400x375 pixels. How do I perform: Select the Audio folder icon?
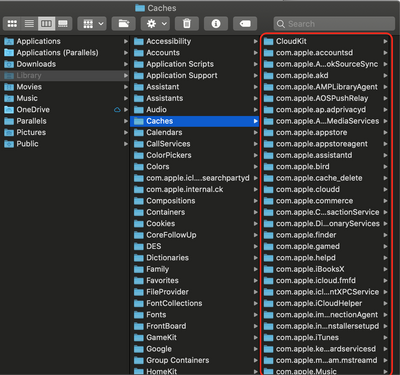(x=139, y=110)
